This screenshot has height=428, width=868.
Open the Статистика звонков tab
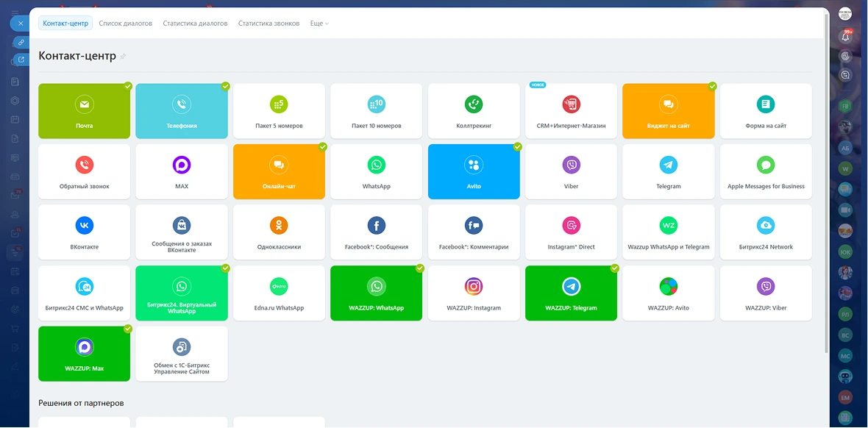pos(268,24)
